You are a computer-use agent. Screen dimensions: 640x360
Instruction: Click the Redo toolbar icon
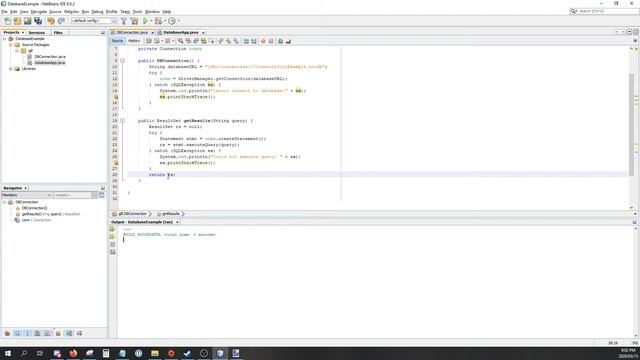click(x=61, y=21)
